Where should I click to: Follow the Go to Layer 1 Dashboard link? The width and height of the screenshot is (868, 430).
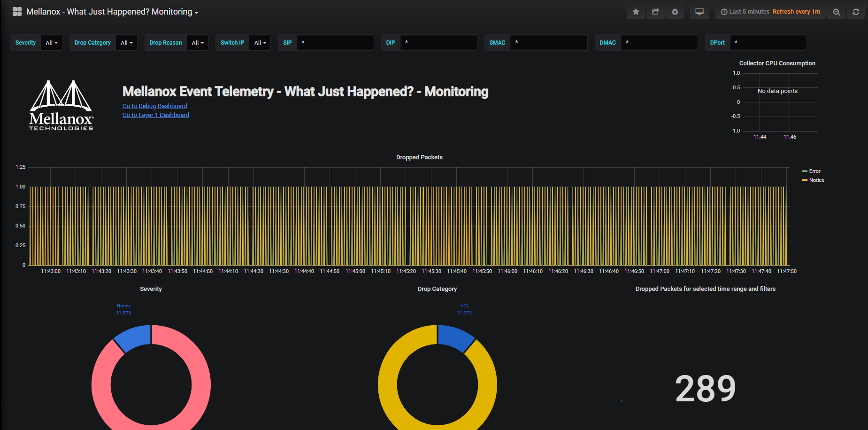(156, 115)
